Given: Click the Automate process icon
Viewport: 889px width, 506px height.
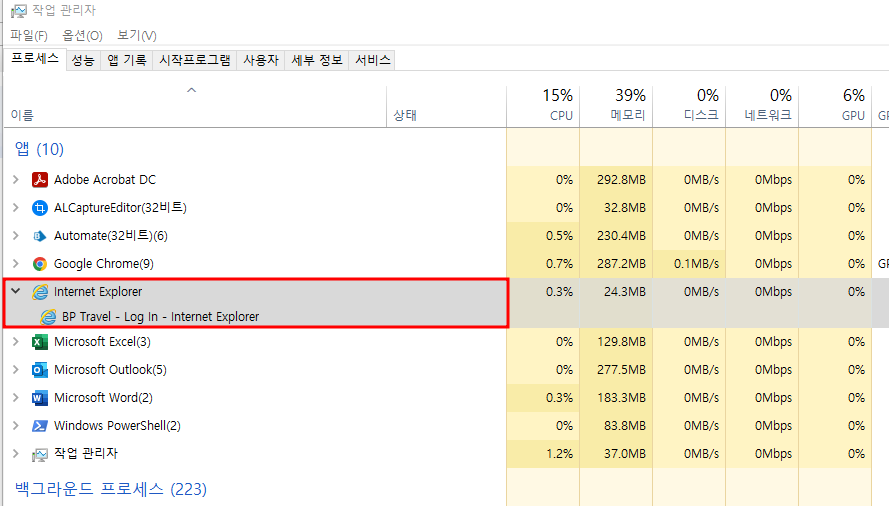Looking at the screenshot, I should pos(40,236).
